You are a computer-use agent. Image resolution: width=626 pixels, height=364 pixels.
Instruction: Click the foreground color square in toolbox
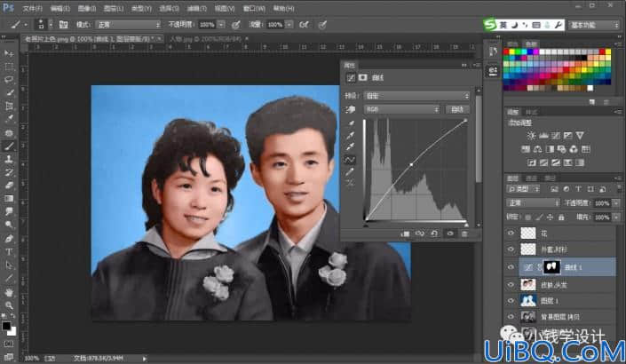click(x=6, y=326)
